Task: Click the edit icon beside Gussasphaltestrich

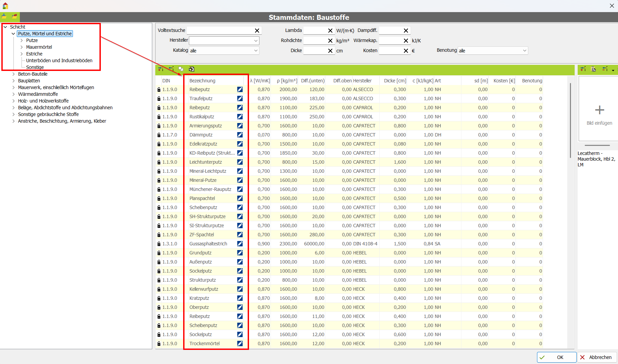Action: (x=240, y=244)
